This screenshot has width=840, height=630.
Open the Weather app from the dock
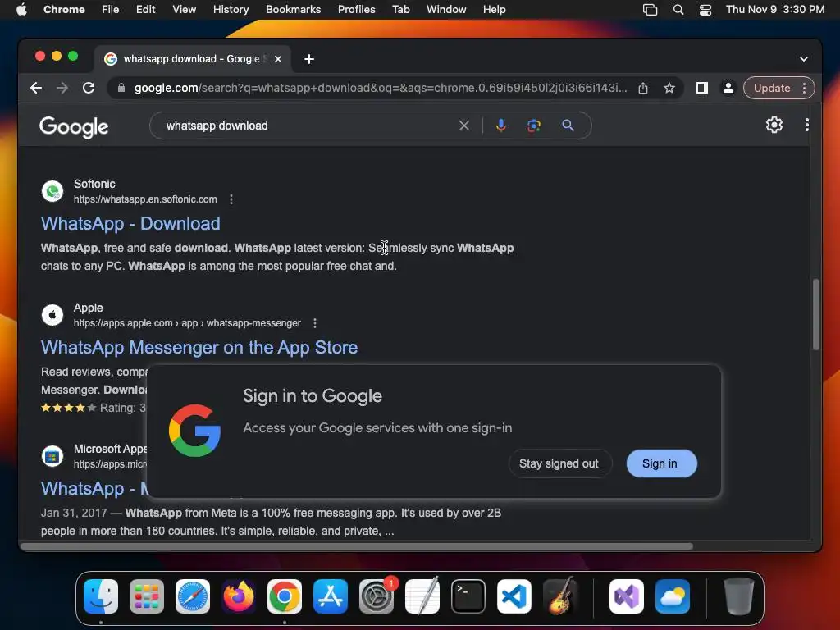point(673,596)
